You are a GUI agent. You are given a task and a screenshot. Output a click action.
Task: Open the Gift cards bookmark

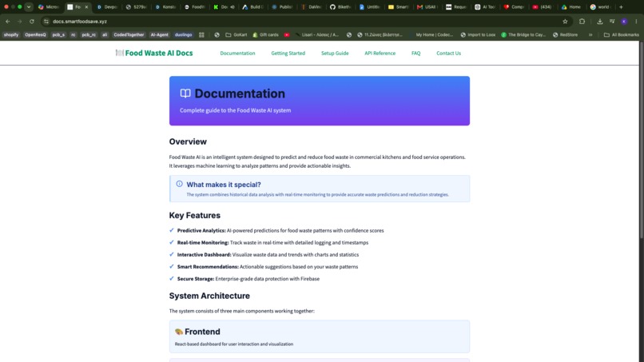point(265,35)
